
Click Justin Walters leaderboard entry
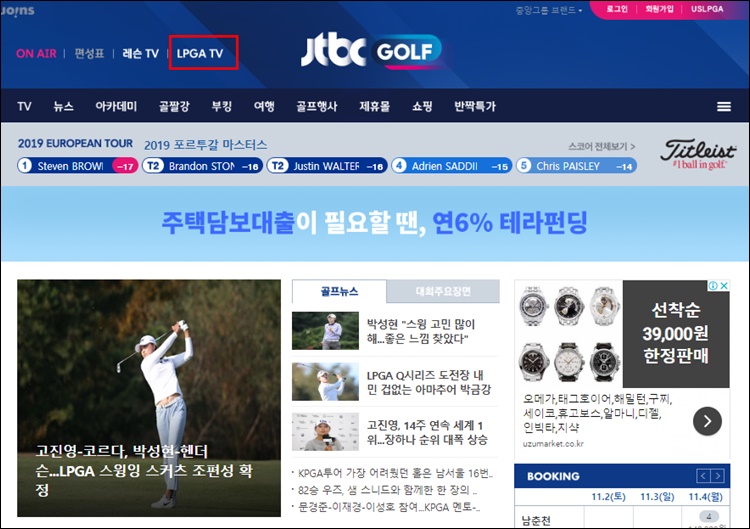click(327, 166)
